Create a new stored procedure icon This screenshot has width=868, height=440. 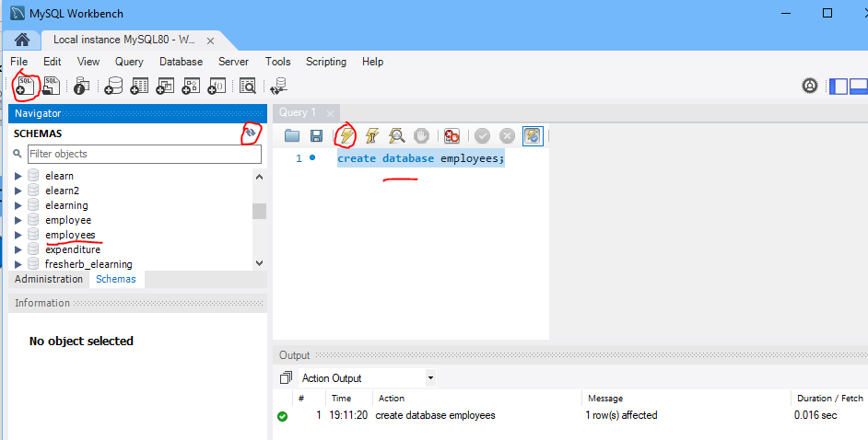point(191,86)
